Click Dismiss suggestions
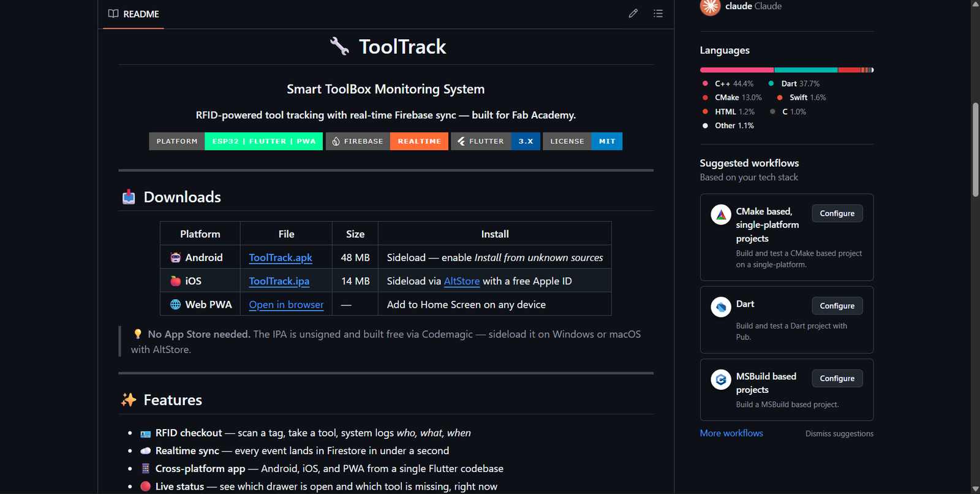 [839, 433]
